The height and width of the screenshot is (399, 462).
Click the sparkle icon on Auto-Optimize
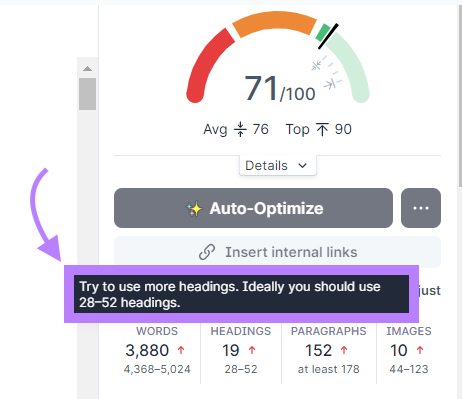(x=194, y=209)
